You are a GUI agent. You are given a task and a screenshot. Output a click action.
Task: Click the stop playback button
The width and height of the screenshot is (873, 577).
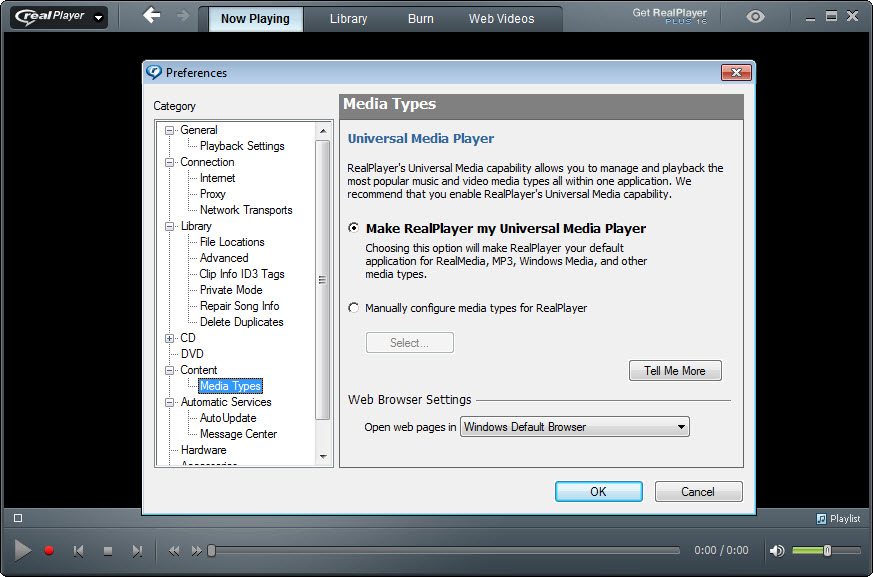click(x=108, y=551)
